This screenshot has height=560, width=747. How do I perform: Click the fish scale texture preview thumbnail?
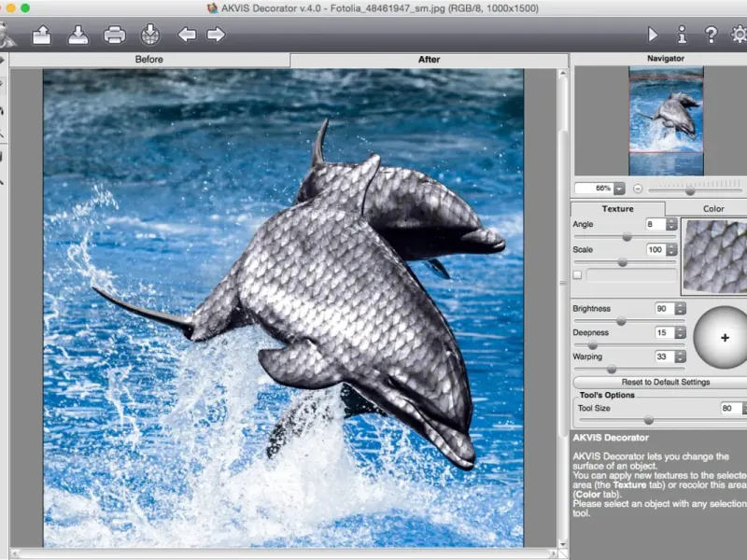tap(715, 256)
